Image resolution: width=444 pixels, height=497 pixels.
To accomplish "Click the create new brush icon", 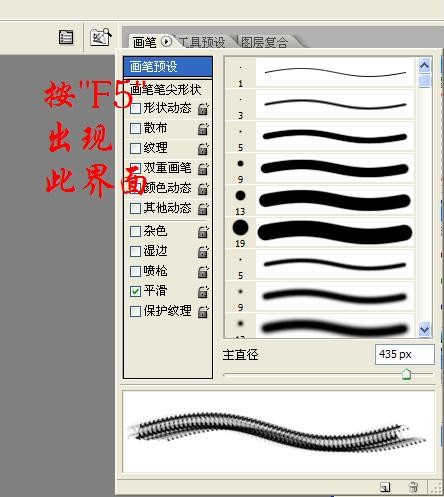I will (x=385, y=487).
